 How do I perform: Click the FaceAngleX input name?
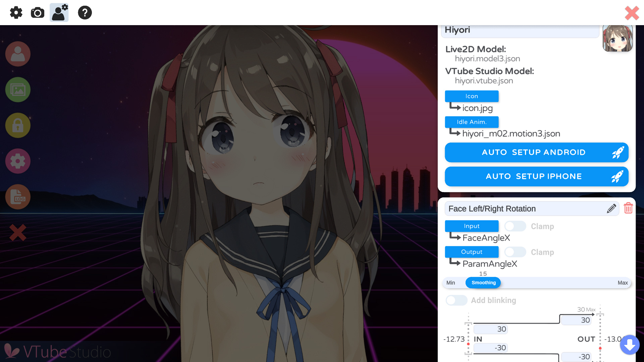click(x=486, y=238)
